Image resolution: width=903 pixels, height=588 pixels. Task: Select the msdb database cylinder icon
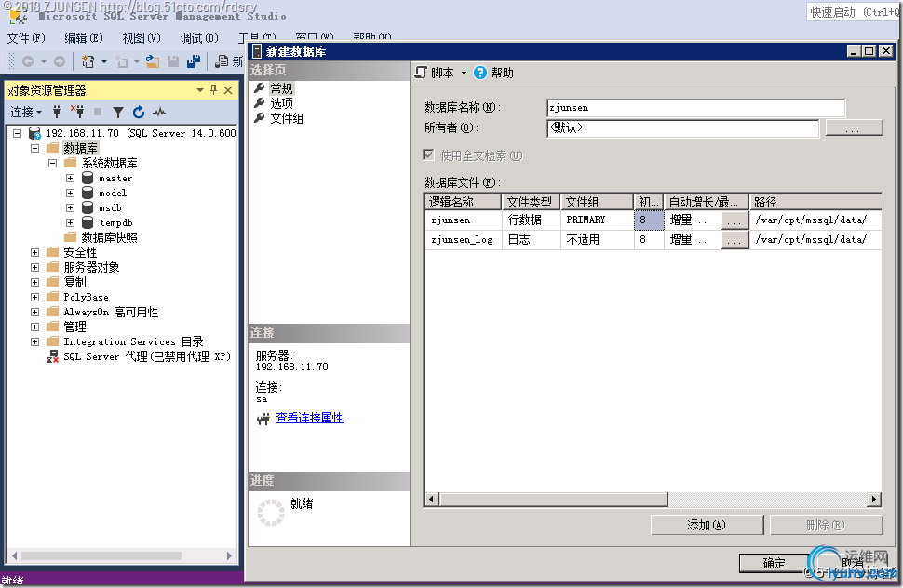coord(88,207)
